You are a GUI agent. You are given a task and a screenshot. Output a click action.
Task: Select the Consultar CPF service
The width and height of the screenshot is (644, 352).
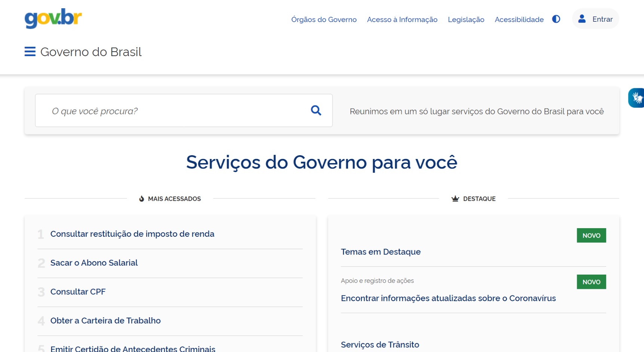tap(78, 291)
